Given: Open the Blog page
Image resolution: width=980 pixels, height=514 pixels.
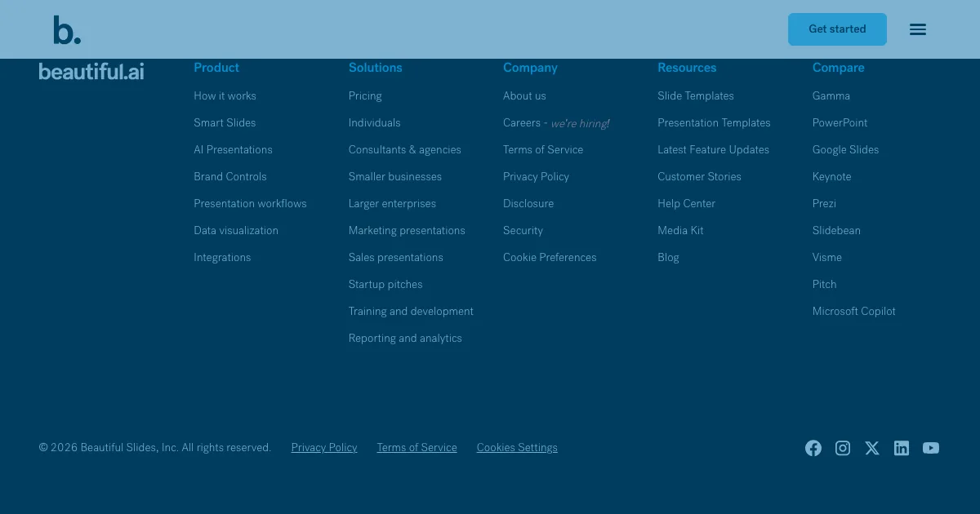Looking at the screenshot, I should (668, 258).
